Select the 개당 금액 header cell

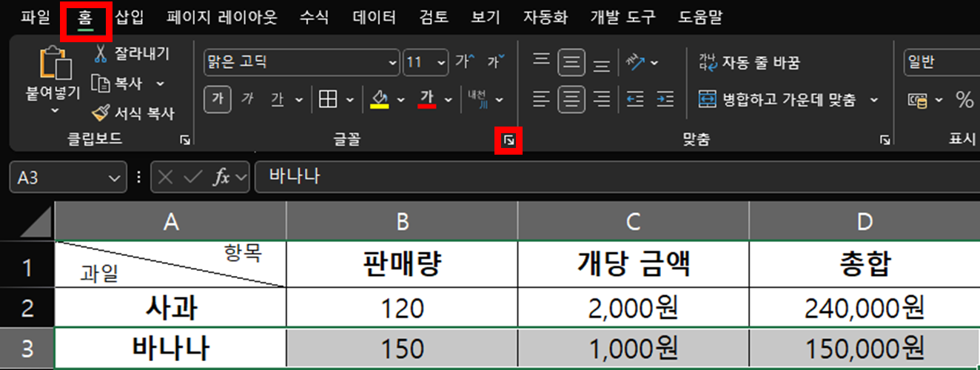[633, 264]
